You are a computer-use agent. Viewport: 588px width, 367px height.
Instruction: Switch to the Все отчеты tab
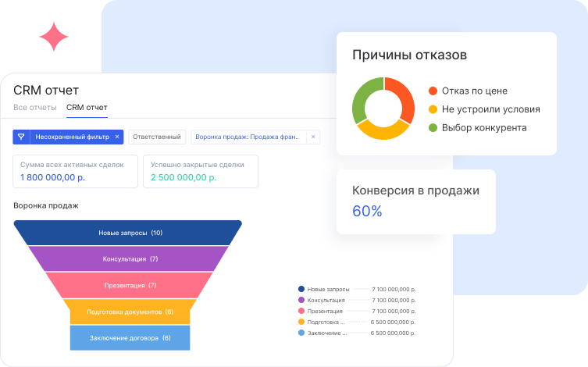pos(35,107)
